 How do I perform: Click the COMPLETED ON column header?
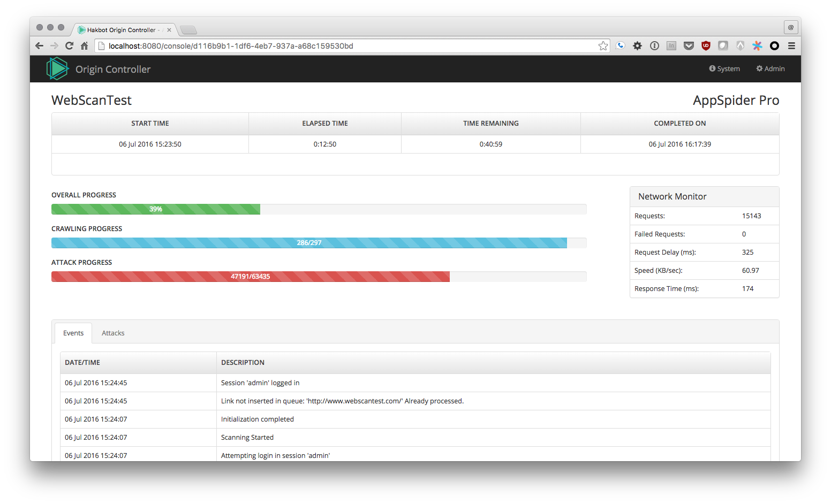[x=680, y=124]
